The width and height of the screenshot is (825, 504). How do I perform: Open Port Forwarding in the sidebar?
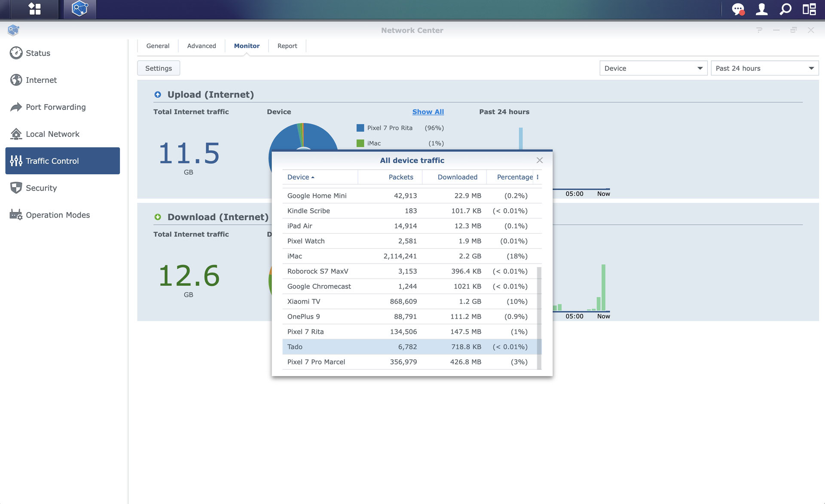(63, 107)
